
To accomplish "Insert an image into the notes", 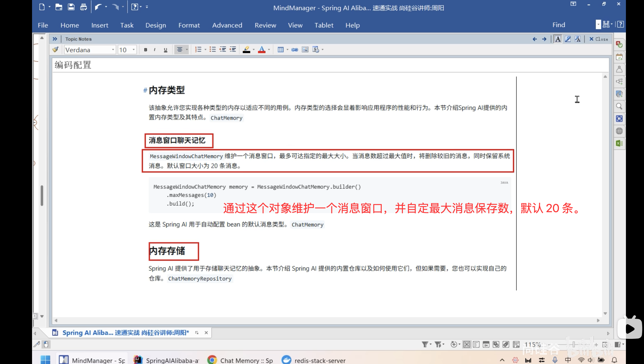I will coord(305,49).
